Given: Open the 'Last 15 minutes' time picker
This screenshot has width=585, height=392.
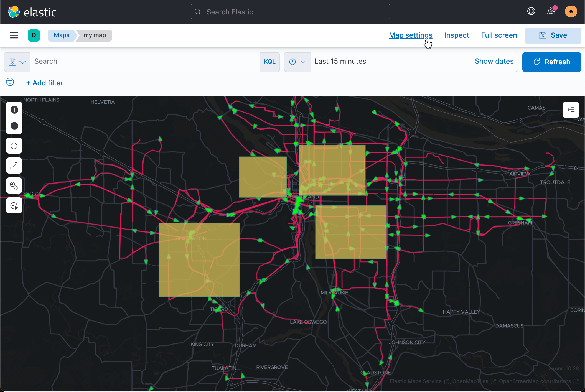Looking at the screenshot, I should click(x=340, y=61).
